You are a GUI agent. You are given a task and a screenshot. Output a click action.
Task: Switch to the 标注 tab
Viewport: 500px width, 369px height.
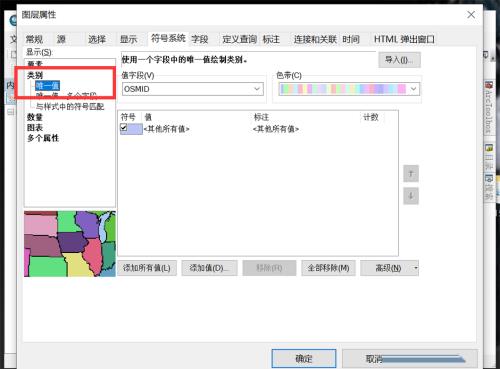[271, 39]
